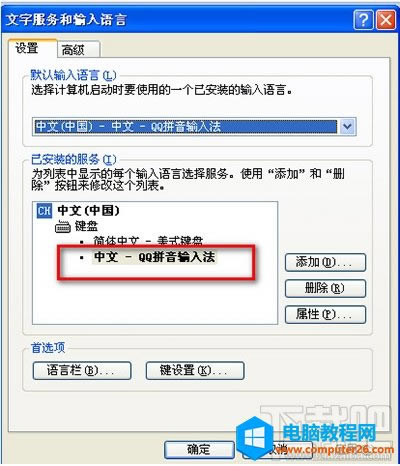Select the 中文(中国) tree root
This screenshot has height=466, width=400.
pyautogui.click(x=88, y=211)
